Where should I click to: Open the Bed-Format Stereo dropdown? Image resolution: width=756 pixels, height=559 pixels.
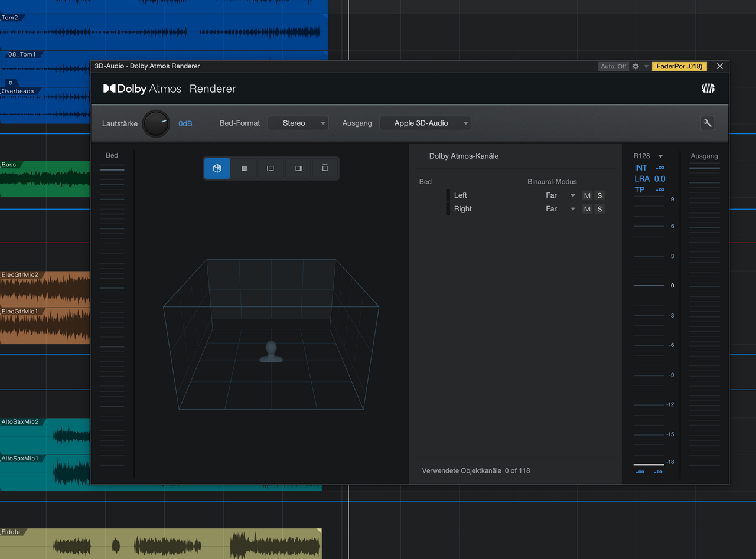298,123
